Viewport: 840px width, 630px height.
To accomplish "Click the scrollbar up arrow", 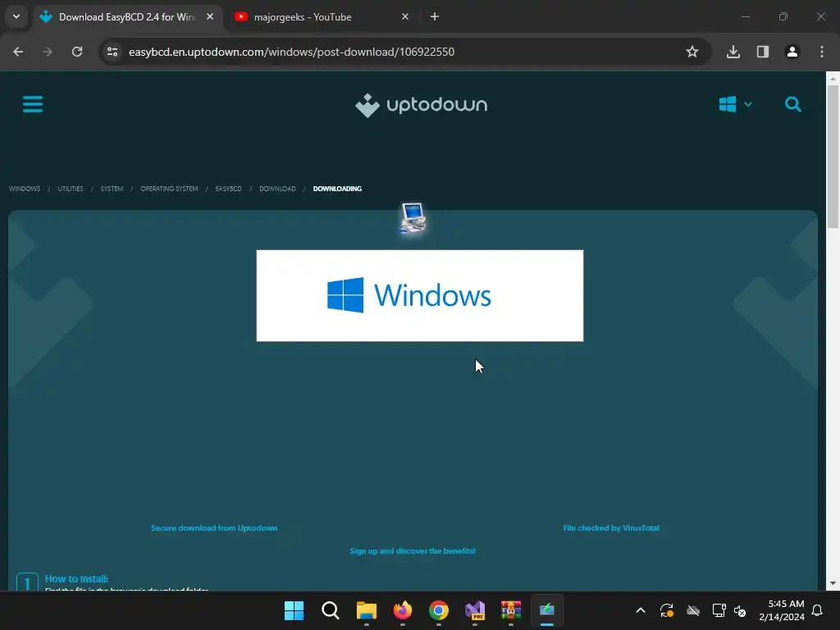I will (833, 78).
